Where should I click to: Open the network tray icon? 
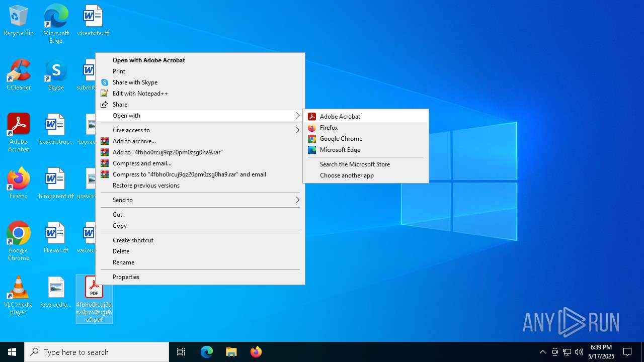[x=567, y=352]
